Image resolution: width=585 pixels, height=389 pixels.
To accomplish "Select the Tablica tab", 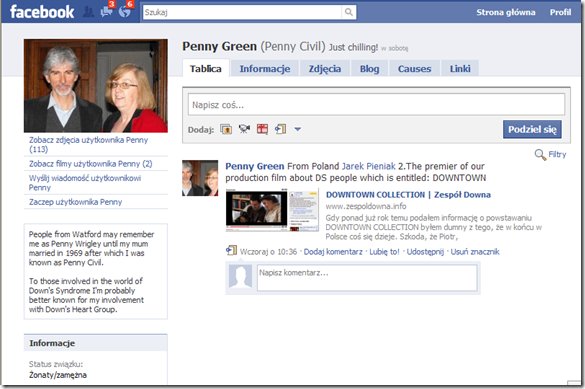I will point(206,69).
